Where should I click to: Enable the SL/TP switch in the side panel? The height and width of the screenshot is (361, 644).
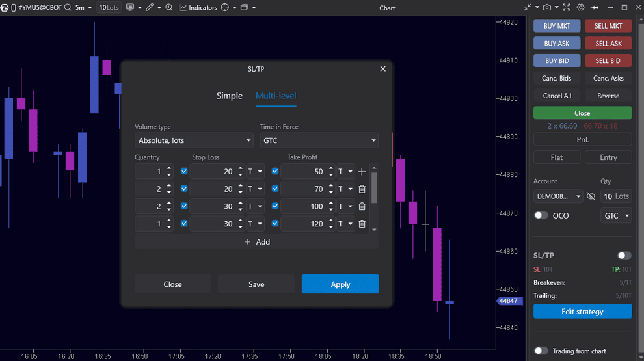coord(624,256)
